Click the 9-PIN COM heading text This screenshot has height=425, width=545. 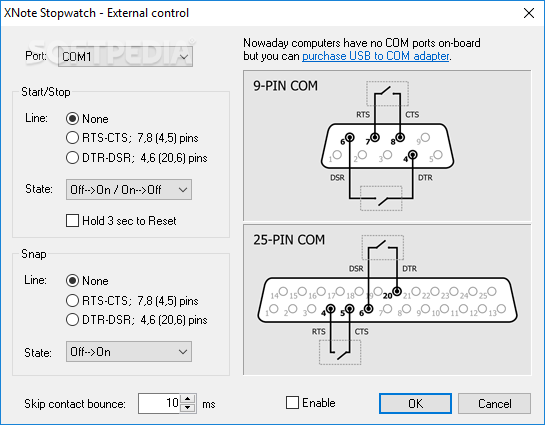point(285,85)
